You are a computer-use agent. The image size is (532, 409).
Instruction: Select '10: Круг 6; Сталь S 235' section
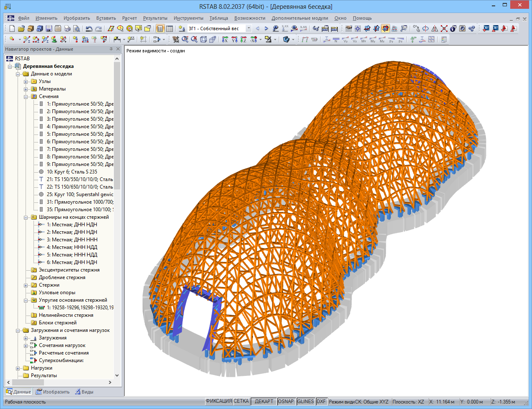tap(72, 172)
